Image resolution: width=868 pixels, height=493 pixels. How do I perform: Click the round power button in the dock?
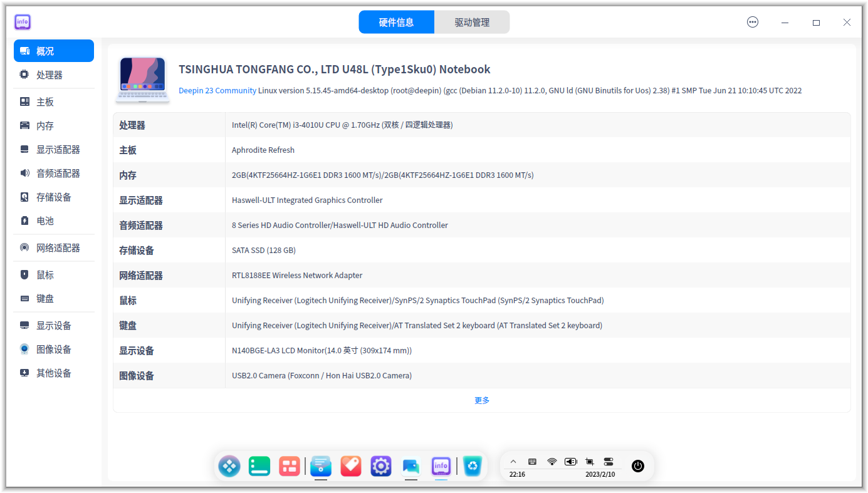pos(638,465)
